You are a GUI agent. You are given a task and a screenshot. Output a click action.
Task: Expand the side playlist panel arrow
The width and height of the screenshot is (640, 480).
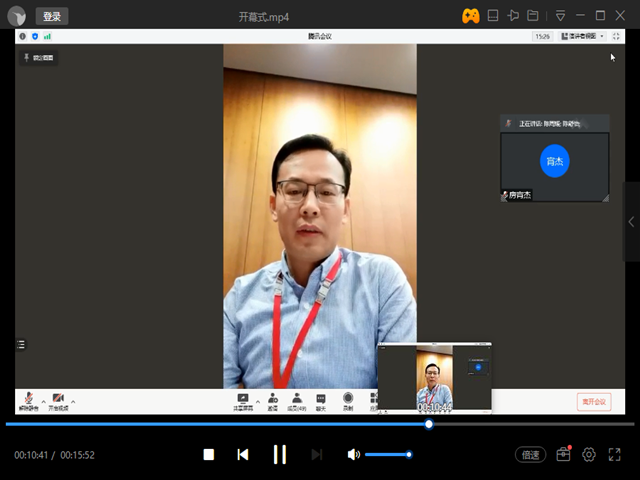(631, 221)
